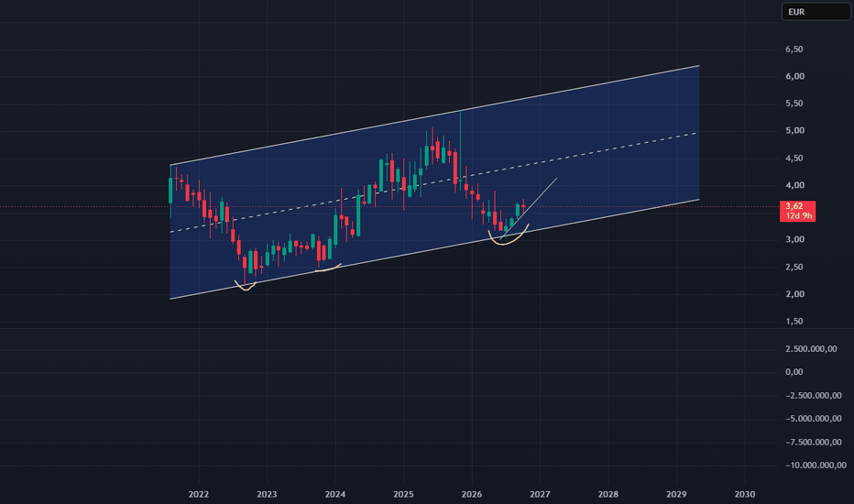The height and width of the screenshot is (504, 854).
Task: Click the 2029 label on time axis
Action: coord(676,494)
